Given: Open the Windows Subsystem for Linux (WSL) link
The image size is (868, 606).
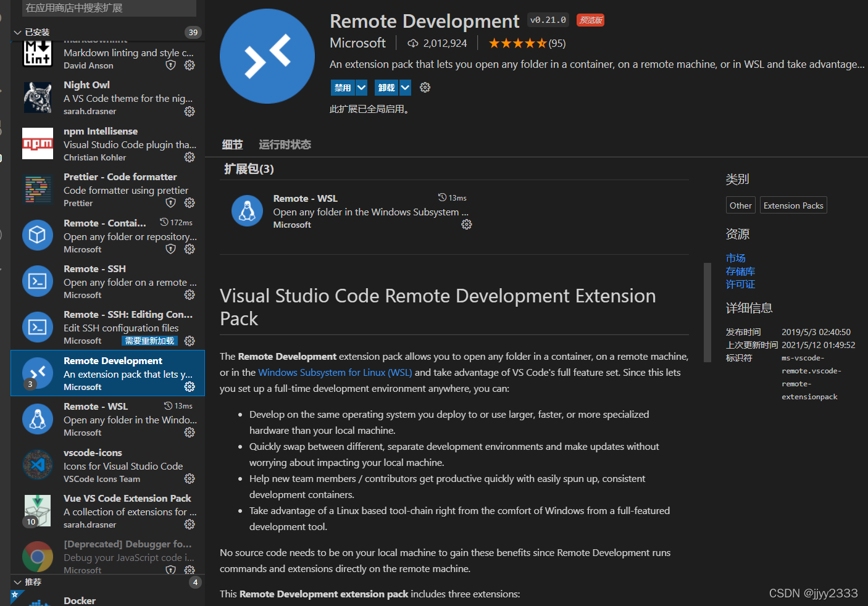Looking at the screenshot, I should pyautogui.click(x=335, y=373).
